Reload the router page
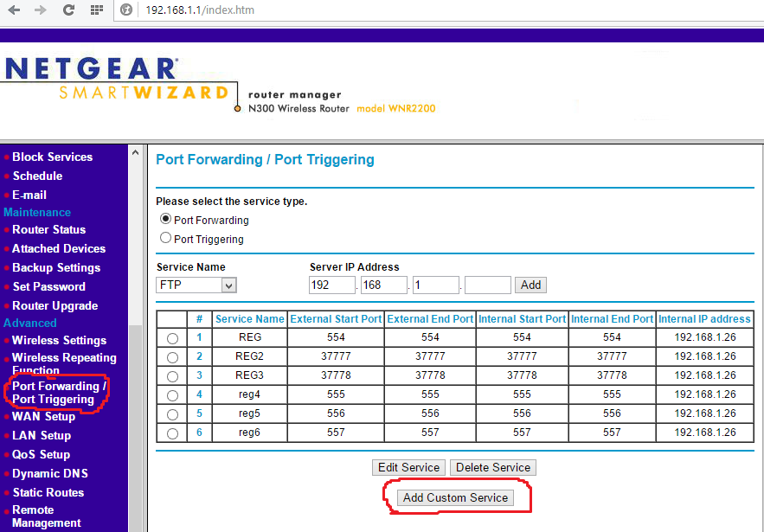 pyautogui.click(x=68, y=10)
